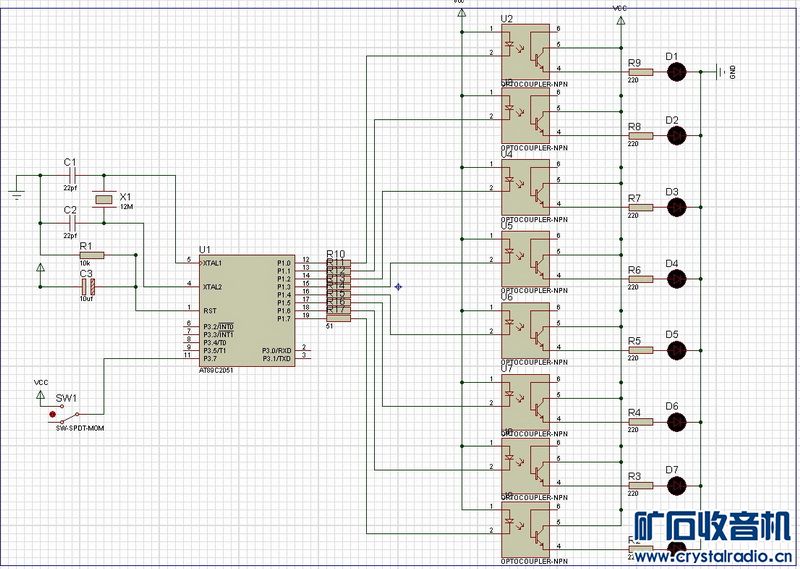Select capacitor C1 22pf

pos(69,174)
